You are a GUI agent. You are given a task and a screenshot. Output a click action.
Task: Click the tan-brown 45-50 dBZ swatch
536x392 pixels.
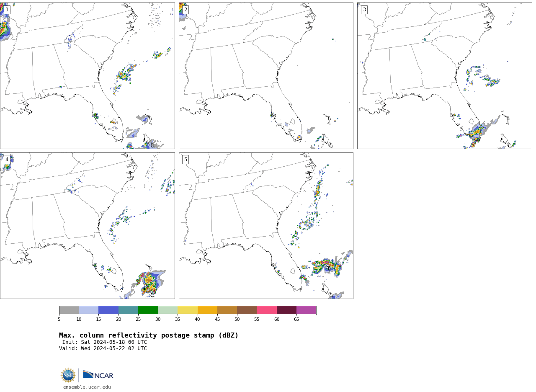[227, 310]
